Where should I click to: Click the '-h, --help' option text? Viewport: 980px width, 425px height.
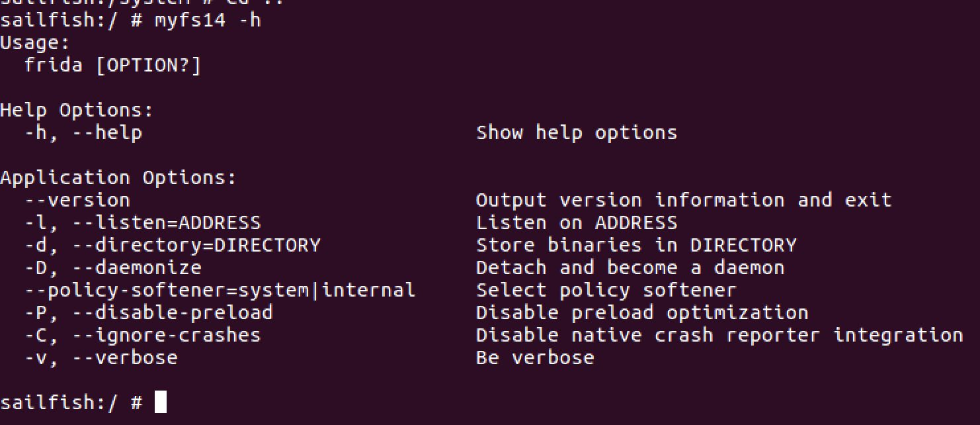[83, 132]
